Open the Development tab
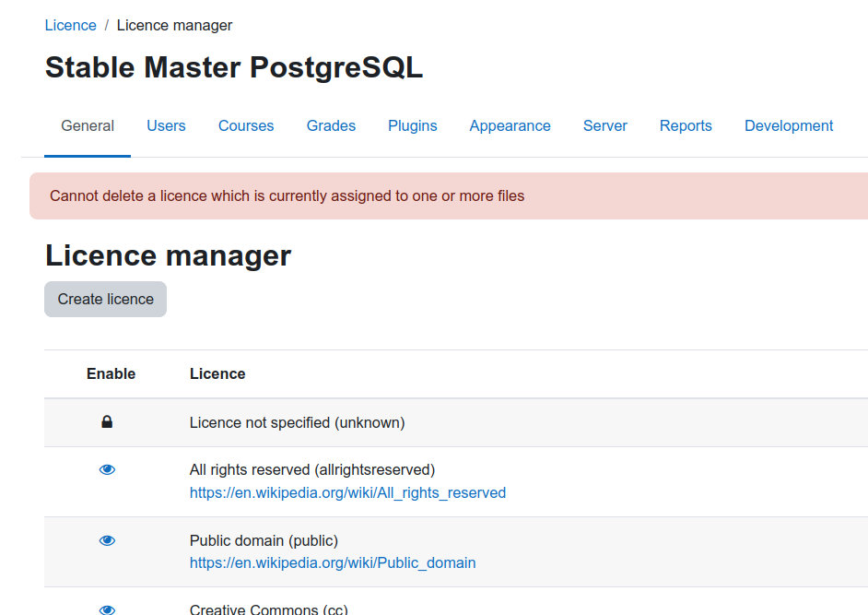This screenshot has width=868, height=615. coord(788,125)
